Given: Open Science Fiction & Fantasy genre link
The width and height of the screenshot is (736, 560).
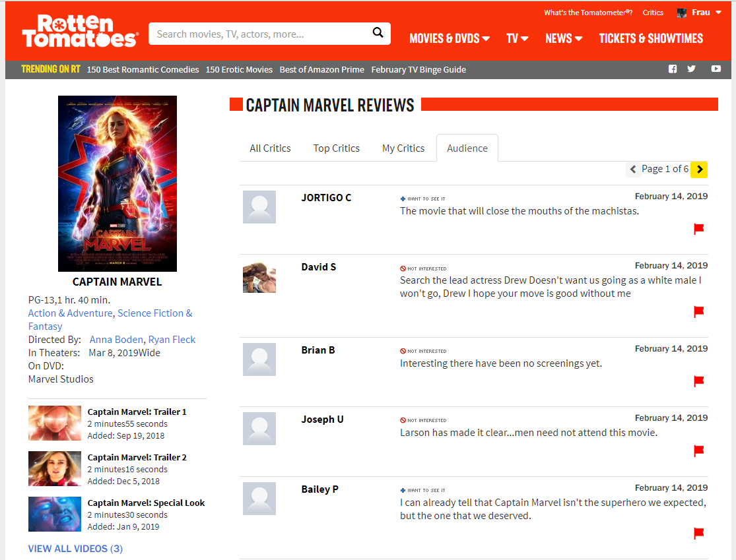Looking at the screenshot, I should point(110,320).
